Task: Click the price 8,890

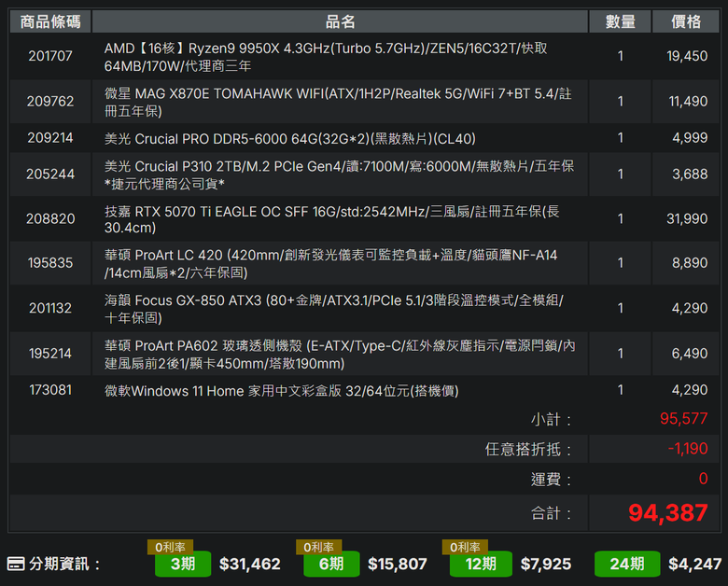Action: click(x=690, y=263)
